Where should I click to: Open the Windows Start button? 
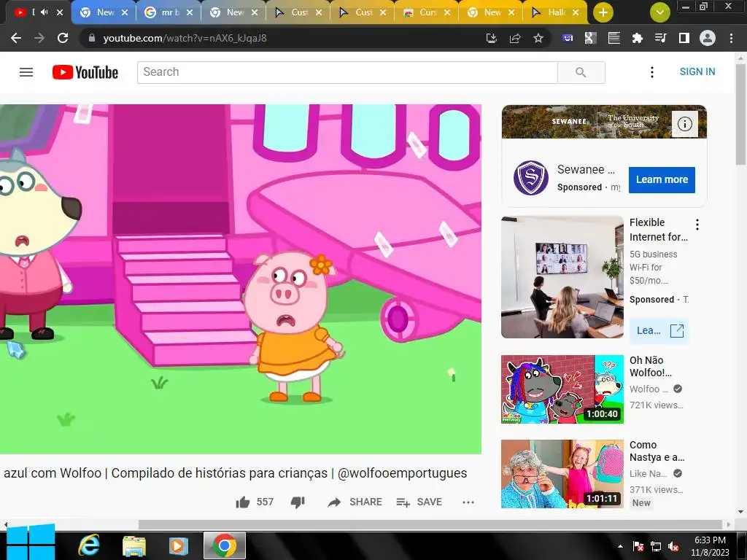31,542
